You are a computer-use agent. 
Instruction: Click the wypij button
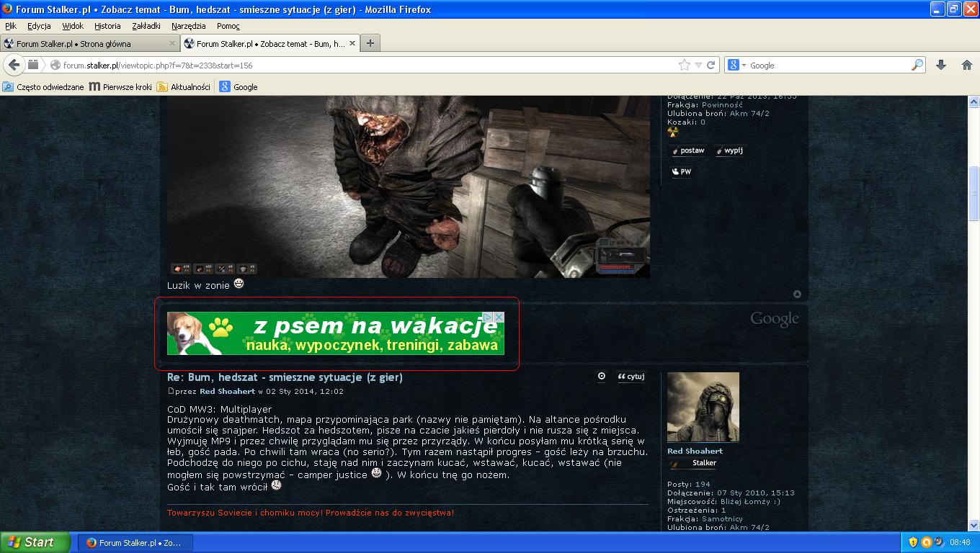729,150
